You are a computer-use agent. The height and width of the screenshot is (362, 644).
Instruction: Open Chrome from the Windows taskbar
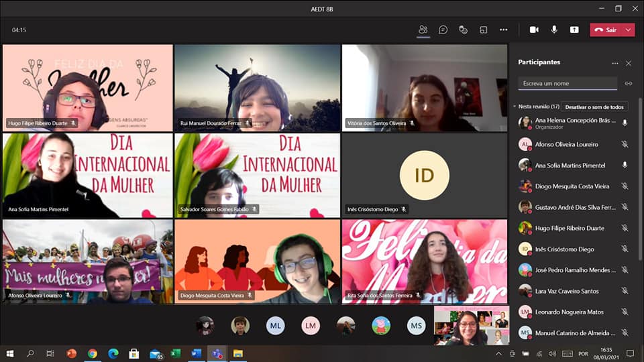92,353
